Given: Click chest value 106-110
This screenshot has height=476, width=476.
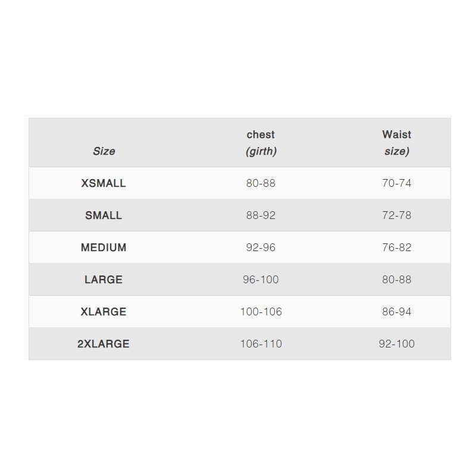Looking at the screenshot, I should tap(261, 344).
